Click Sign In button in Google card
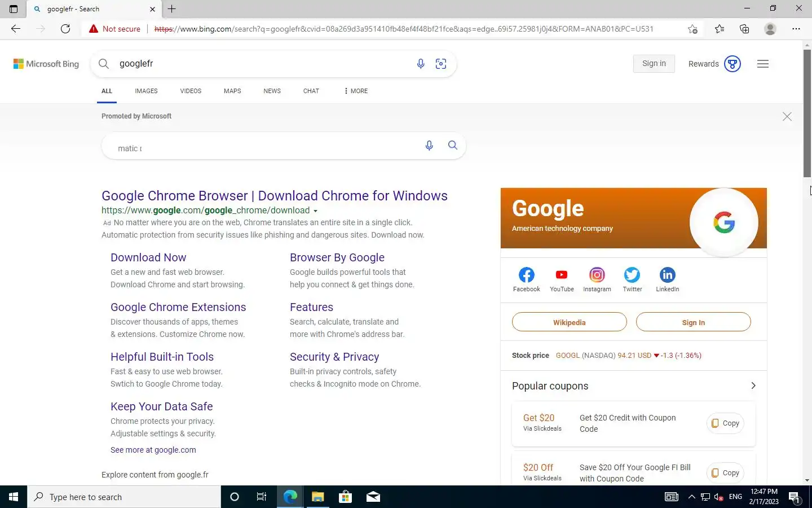The width and height of the screenshot is (812, 508). pyautogui.click(x=694, y=322)
